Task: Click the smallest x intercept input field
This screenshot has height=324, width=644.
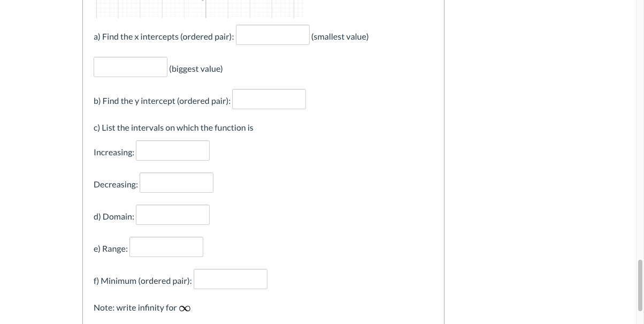Action: 272,34
